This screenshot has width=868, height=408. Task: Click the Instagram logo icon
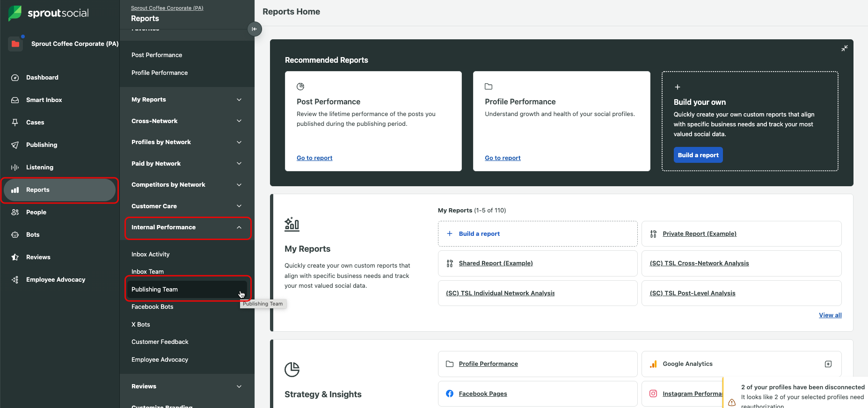[653, 393]
